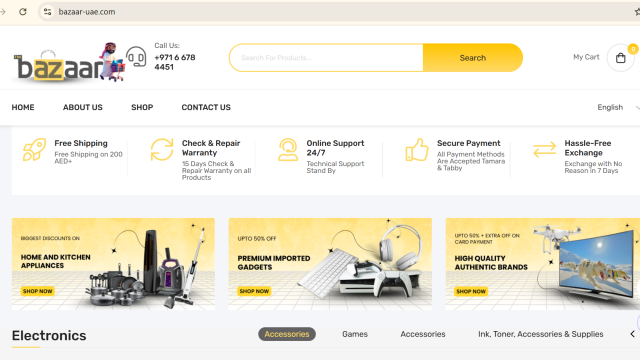Viewport: 640px width, 360px height.
Task: Click the Secure Payment thumbs-up icon
Action: (x=417, y=149)
